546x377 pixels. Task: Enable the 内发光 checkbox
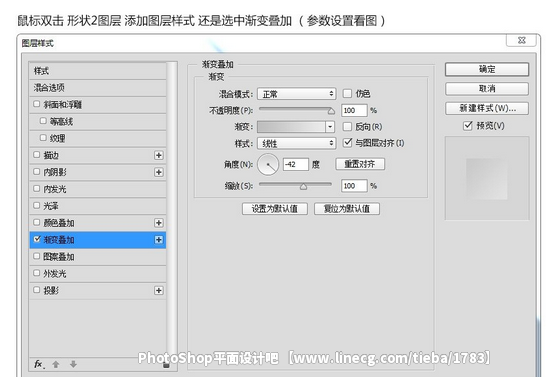click(x=37, y=188)
